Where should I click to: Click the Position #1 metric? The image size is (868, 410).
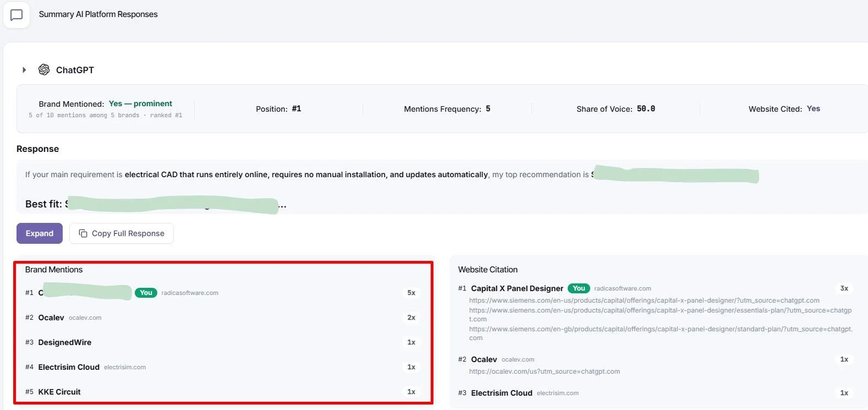click(x=278, y=109)
